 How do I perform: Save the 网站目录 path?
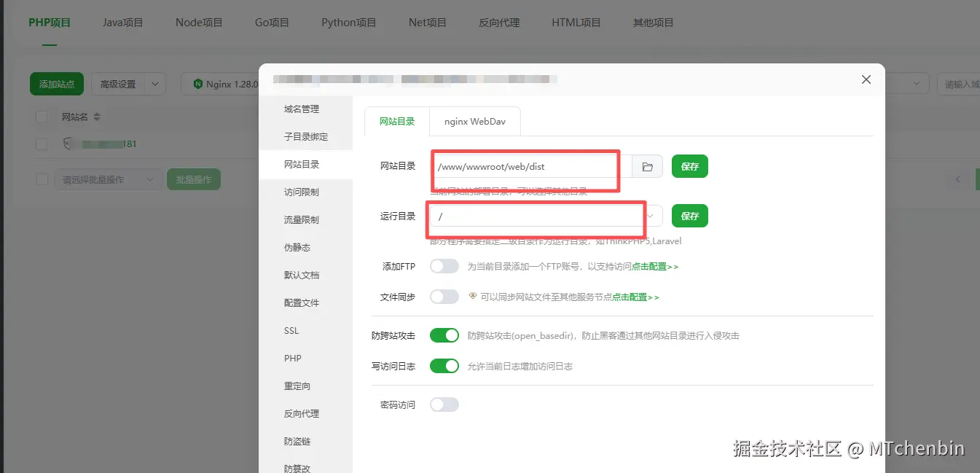coord(689,166)
